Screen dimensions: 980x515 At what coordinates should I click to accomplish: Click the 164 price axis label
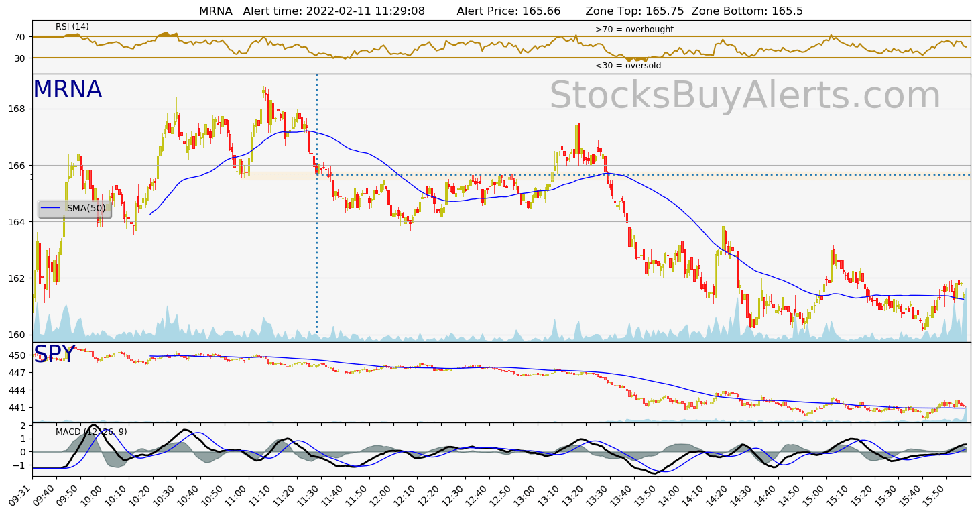(17, 222)
